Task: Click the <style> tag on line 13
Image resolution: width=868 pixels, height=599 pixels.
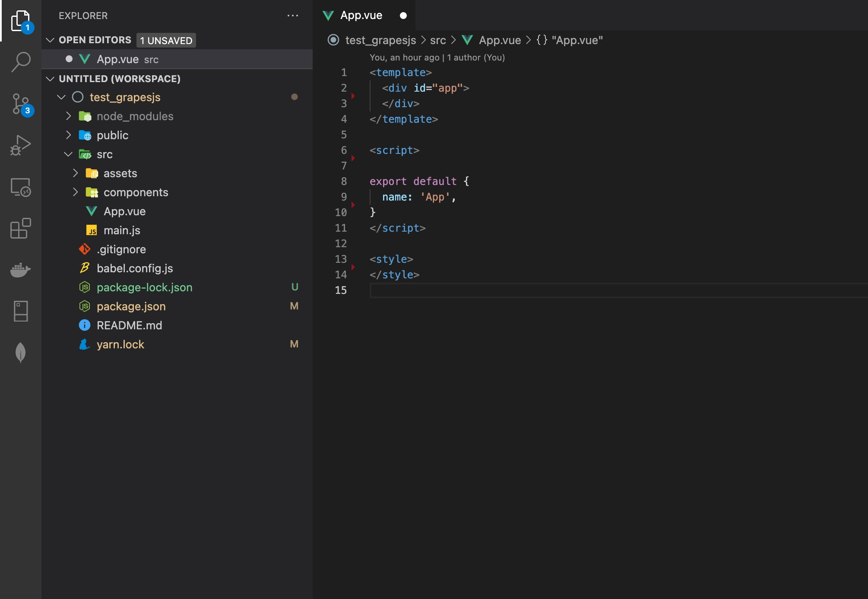Action: 391,259
